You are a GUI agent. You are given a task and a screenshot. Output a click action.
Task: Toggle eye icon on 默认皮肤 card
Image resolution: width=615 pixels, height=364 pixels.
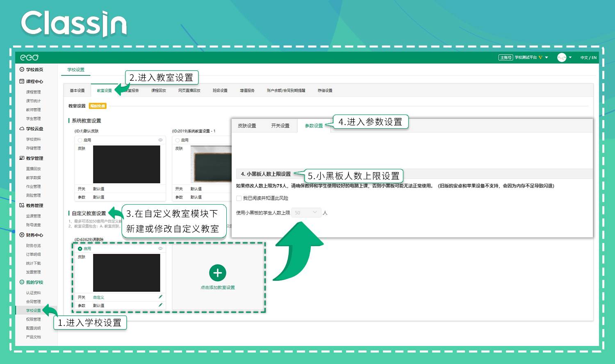pyautogui.click(x=160, y=140)
